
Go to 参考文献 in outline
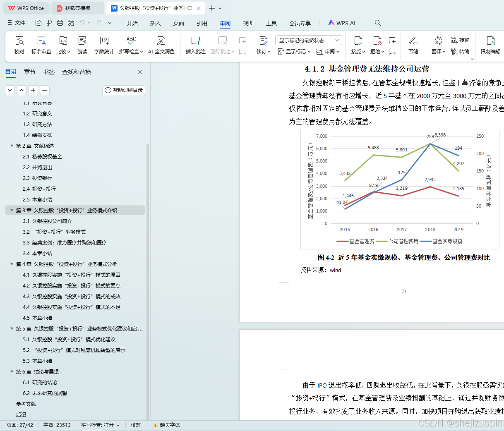coord(26,404)
